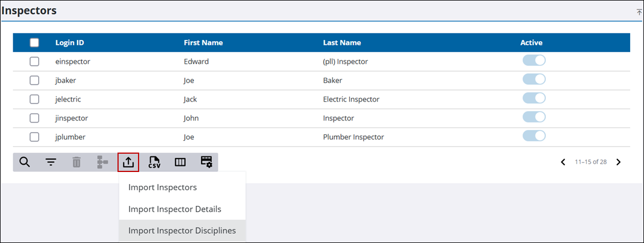This screenshot has height=243, width=644.
Task: Go to previous page of results
Action: pyautogui.click(x=564, y=162)
